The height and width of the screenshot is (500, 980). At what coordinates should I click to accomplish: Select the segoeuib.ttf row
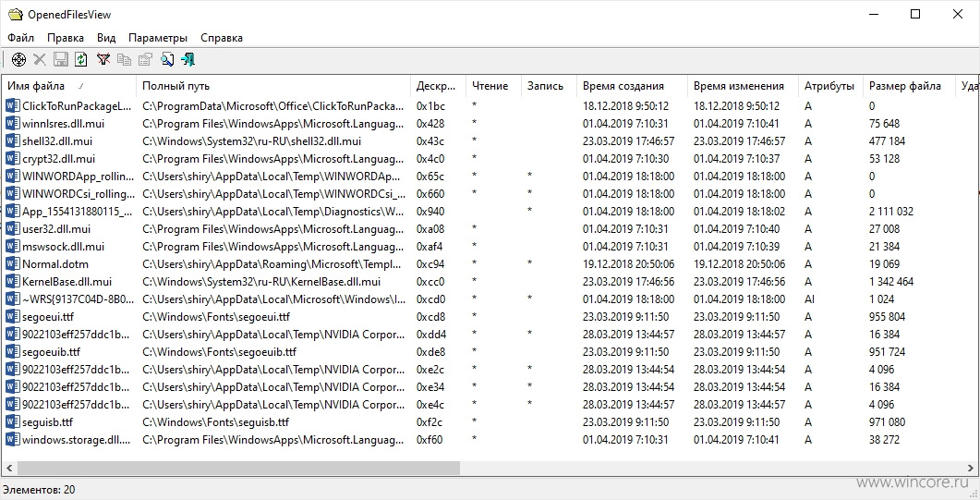(490, 351)
